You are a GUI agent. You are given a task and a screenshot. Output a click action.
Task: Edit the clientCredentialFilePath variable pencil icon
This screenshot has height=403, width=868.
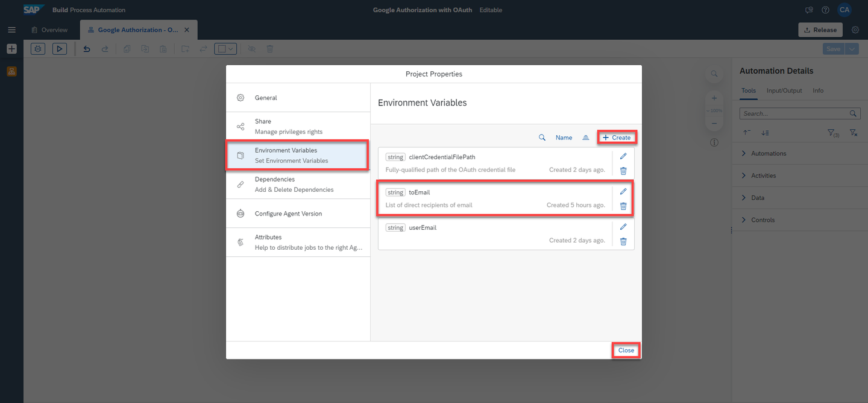coord(623,156)
